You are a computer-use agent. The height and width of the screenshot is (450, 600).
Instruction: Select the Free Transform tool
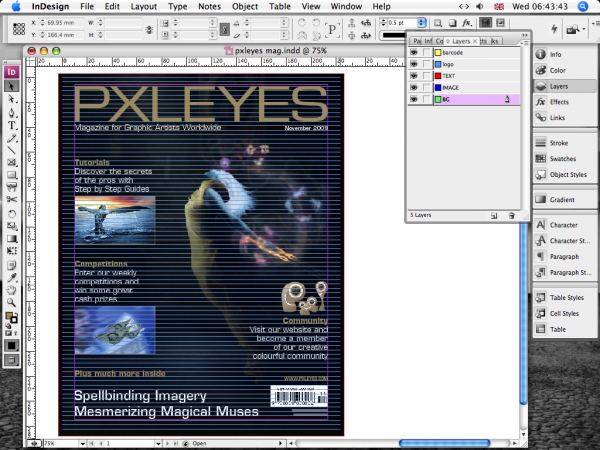[x=11, y=251]
